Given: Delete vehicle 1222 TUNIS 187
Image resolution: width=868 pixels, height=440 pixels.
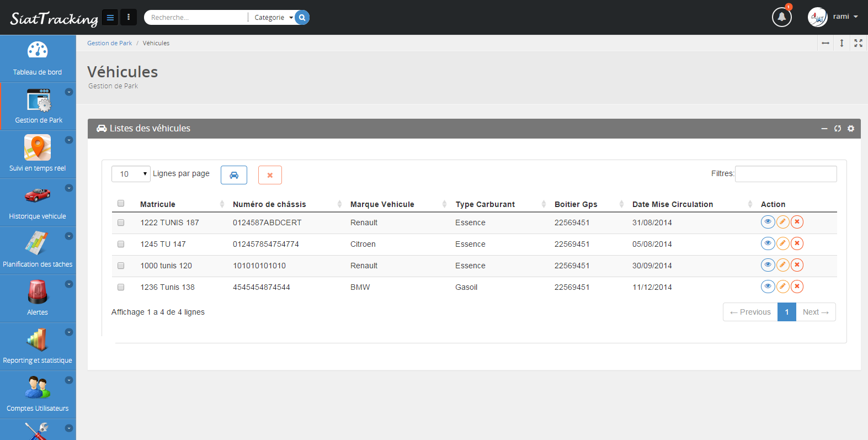Looking at the screenshot, I should coord(797,222).
